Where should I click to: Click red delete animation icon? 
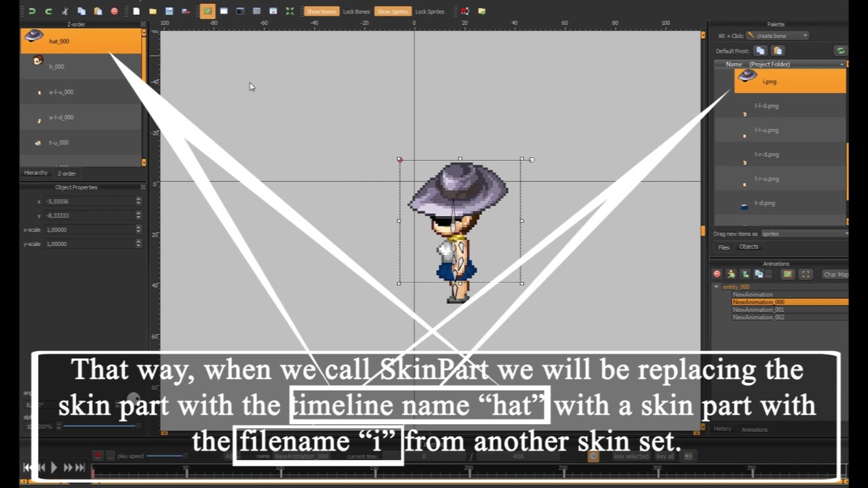pyautogui.click(x=717, y=274)
